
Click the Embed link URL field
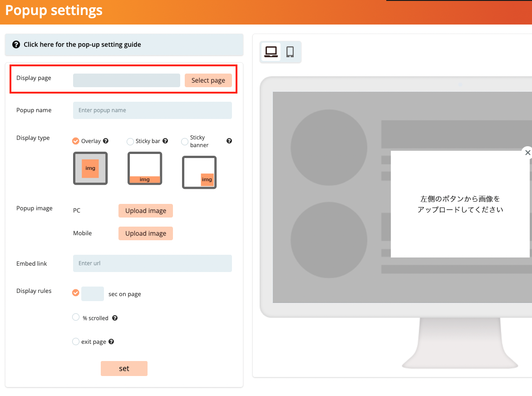[x=153, y=263]
